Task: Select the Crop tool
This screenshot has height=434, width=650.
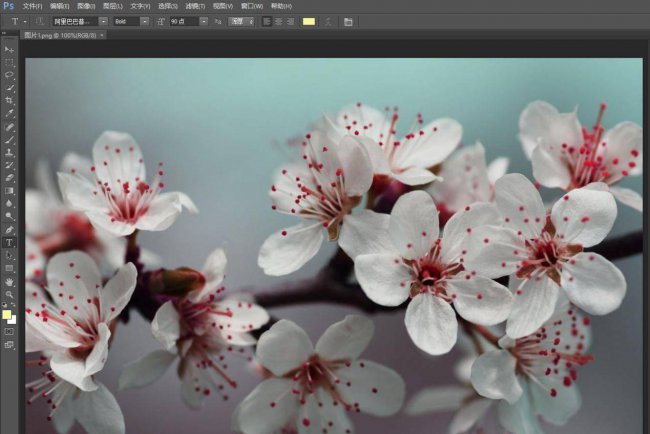Action: click(x=9, y=101)
